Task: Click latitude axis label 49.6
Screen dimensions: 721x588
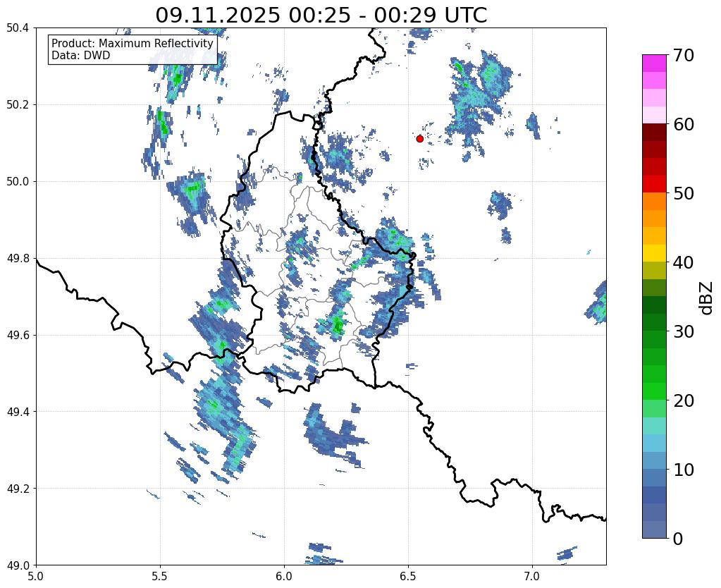Action: click(18, 336)
